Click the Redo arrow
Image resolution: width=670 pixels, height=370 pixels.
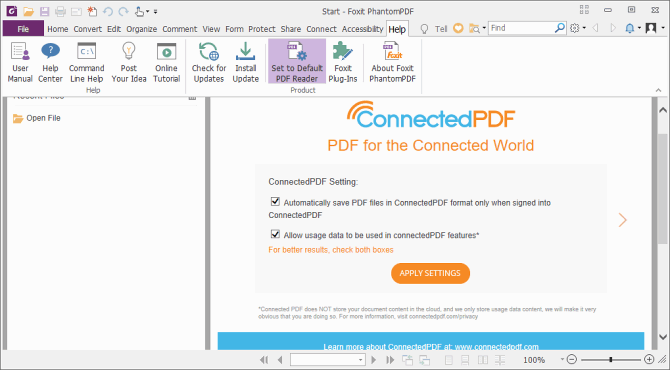click(x=123, y=12)
